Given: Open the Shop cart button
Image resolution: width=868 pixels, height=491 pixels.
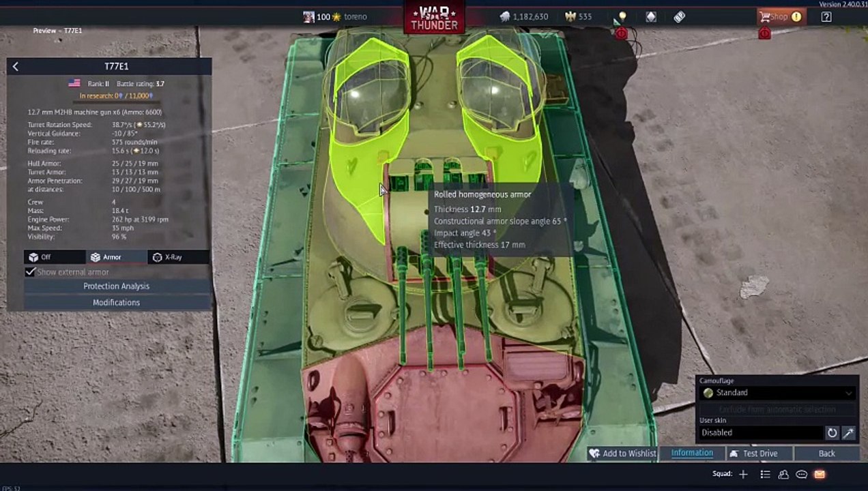Looking at the screenshot, I should 781,16.
